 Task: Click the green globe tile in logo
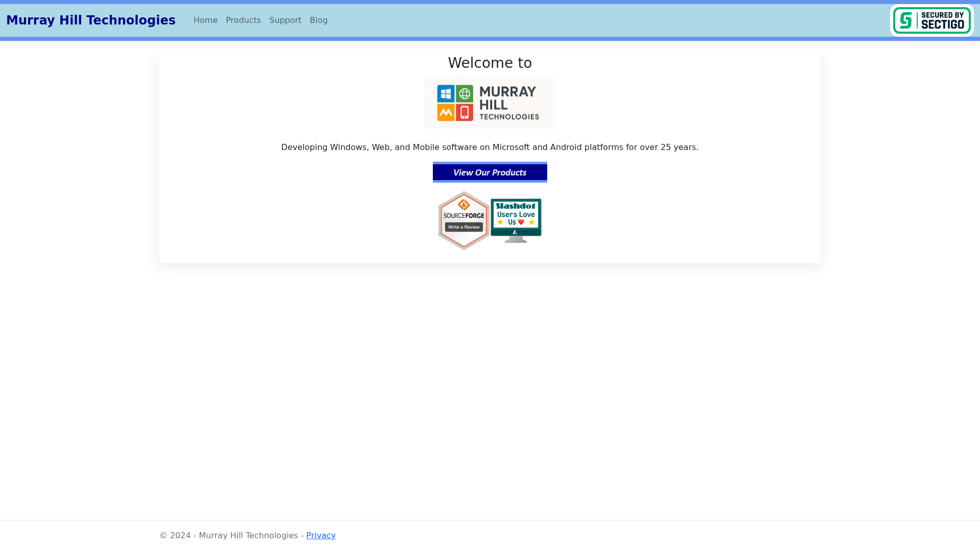464,94
